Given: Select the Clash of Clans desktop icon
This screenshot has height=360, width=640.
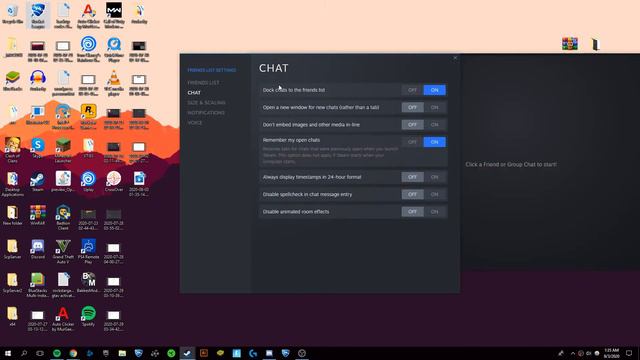Looking at the screenshot, I should click(13, 150).
